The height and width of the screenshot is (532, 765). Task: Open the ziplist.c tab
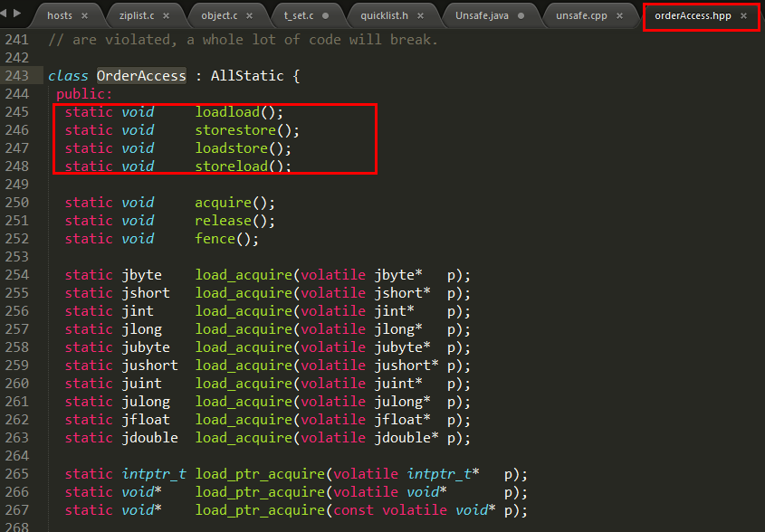point(137,15)
